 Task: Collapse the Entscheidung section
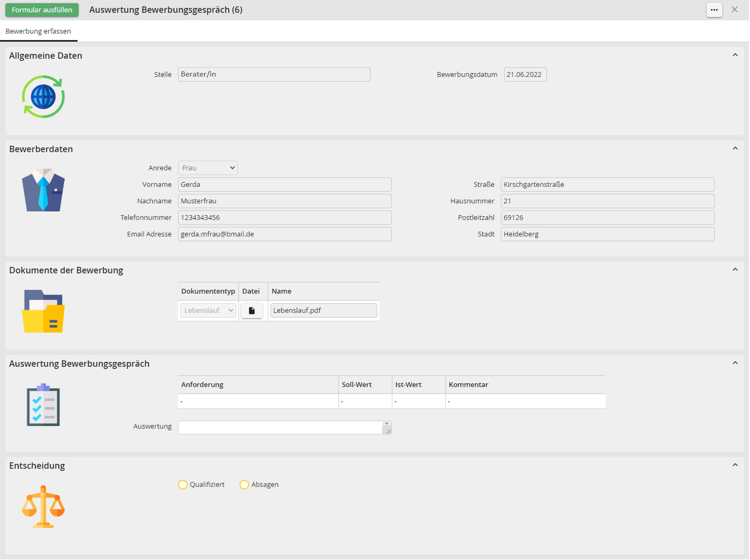pos(735,465)
